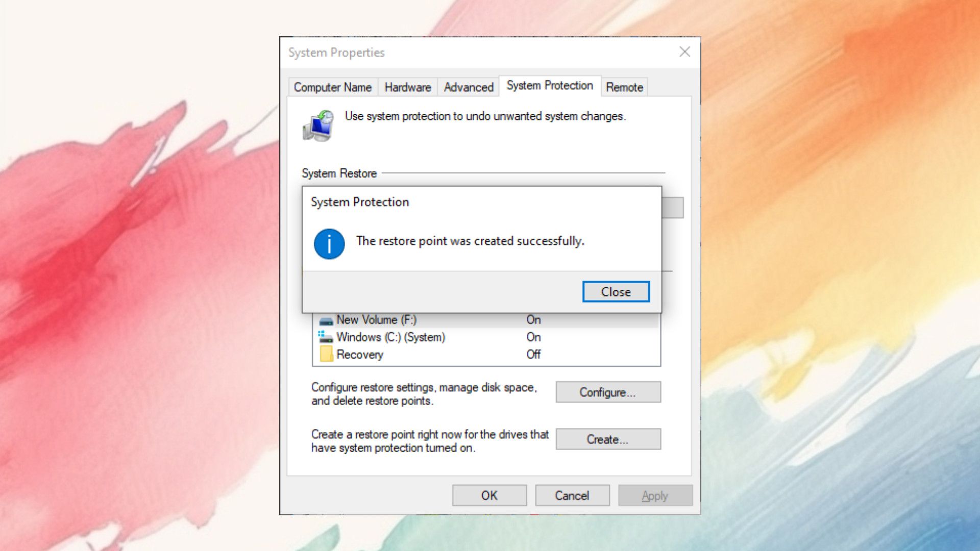The image size is (980, 551).
Task: Click the Off status of Recovery
Action: [533, 355]
